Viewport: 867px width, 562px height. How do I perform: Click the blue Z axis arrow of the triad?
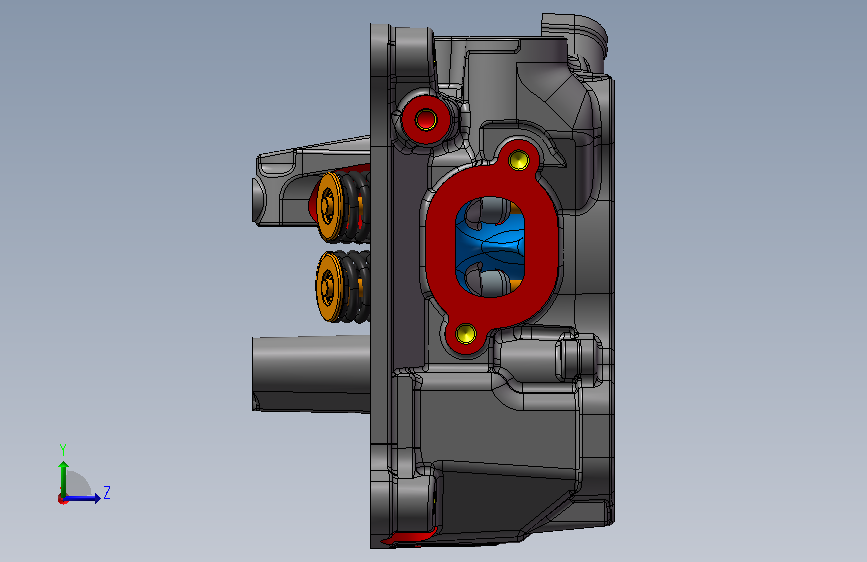[x=83, y=498]
